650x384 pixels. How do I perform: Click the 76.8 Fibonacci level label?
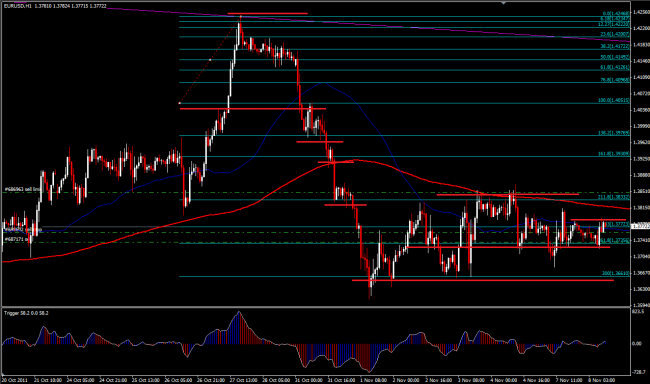615,80
